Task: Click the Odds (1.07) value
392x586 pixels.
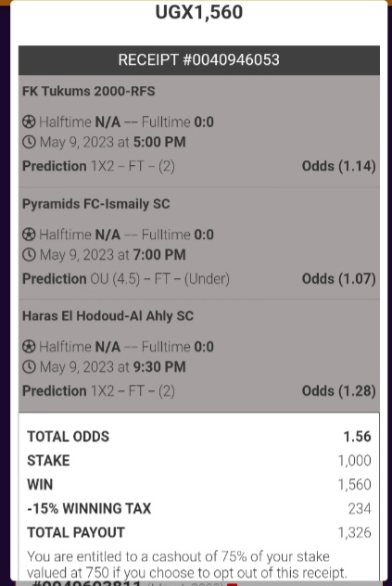Action: 338,279
